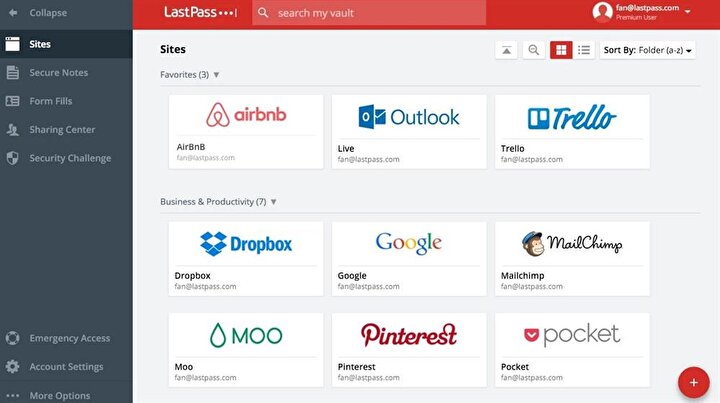Click the fan@lastpass.com account name
This screenshot has width=720, height=403.
pyautogui.click(x=647, y=8)
